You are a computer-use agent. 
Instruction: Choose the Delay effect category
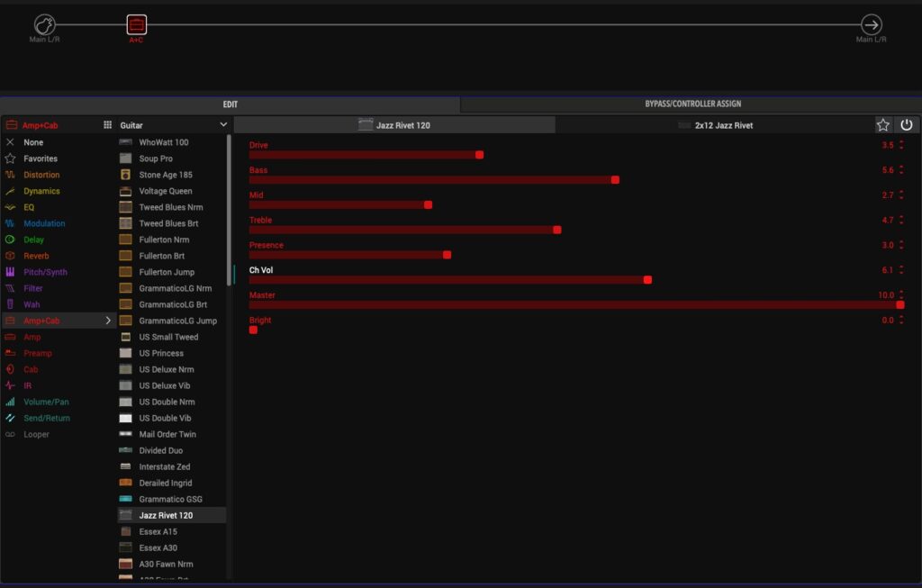coord(33,240)
